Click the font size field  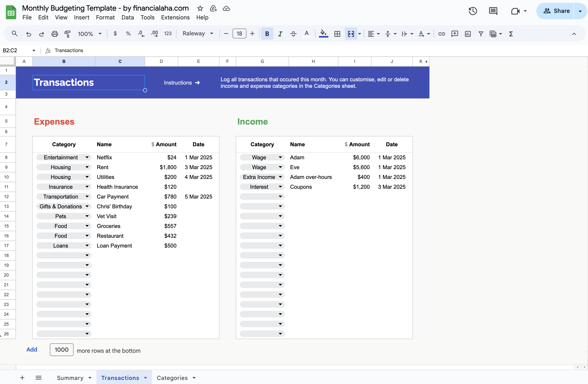239,33
